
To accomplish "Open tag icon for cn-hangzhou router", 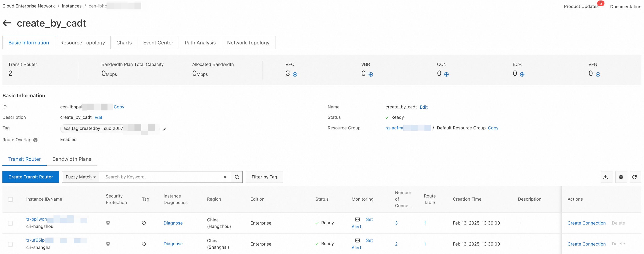I will (x=144, y=223).
